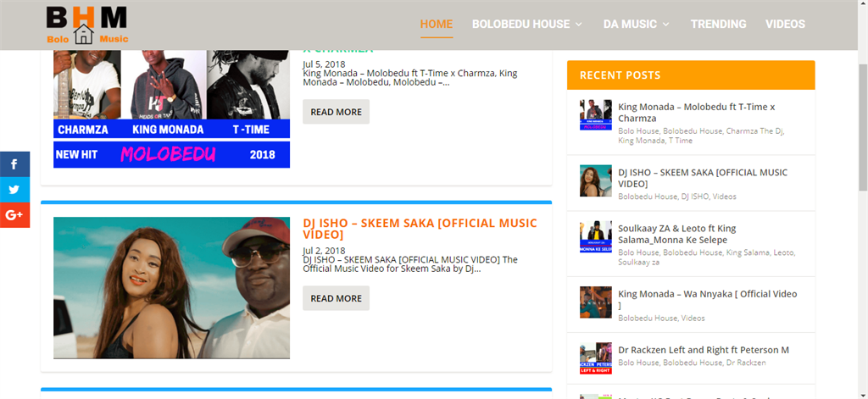Open the Videos menu item
Screen dimensions: 868x399
click(x=785, y=25)
